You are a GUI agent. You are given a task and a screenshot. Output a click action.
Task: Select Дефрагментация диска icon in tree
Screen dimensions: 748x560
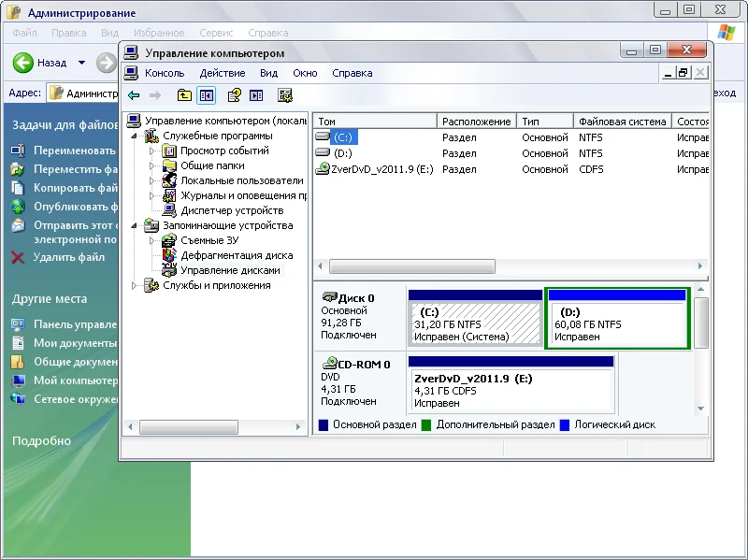(169, 255)
